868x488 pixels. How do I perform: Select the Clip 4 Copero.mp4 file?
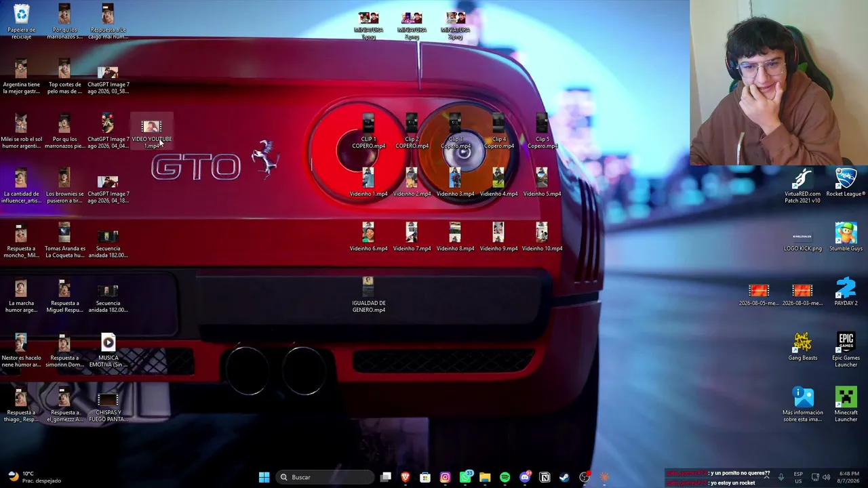[498, 131]
